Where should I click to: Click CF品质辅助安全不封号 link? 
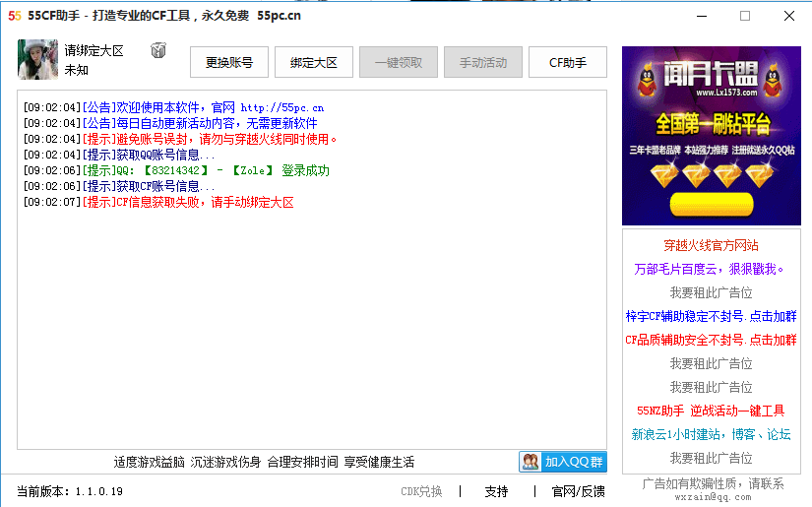click(711, 340)
